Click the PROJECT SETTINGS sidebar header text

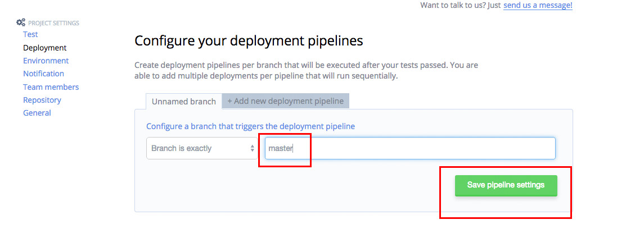coord(53,23)
